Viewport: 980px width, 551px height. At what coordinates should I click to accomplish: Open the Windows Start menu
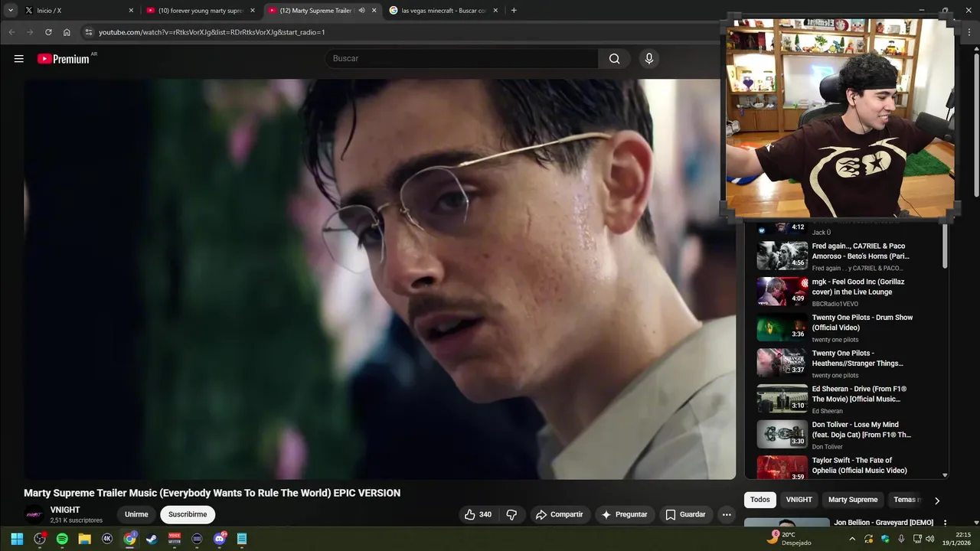click(17, 539)
